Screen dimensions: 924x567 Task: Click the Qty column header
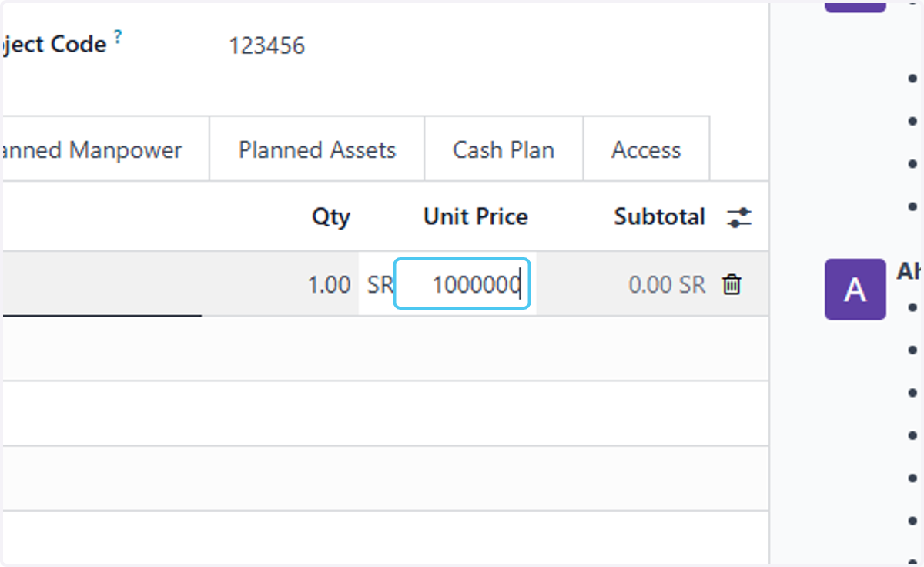click(330, 217)
